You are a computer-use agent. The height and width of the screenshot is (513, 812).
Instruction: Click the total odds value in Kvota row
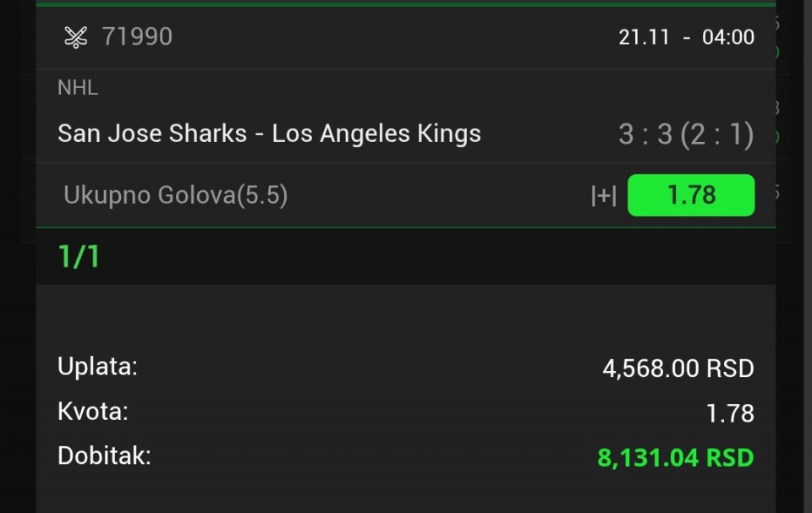729,413
